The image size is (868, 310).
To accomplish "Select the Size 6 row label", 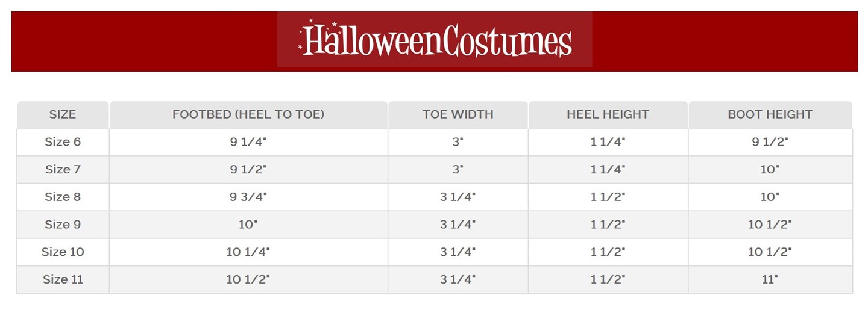I will tap(63, 142).
